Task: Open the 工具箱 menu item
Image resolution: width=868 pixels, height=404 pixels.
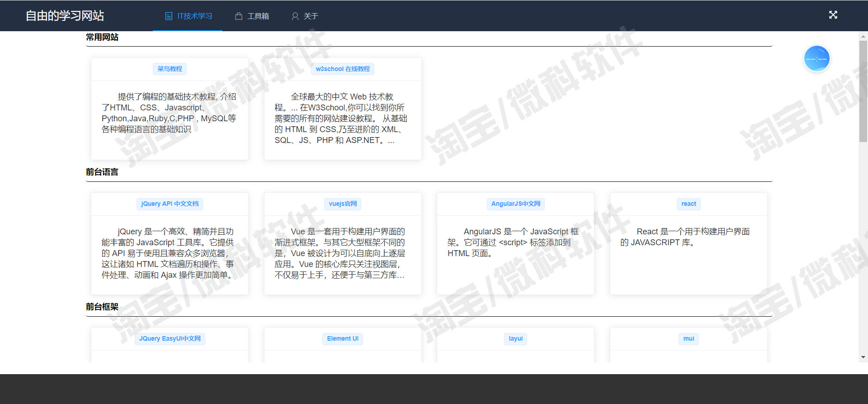Action: 252,16
